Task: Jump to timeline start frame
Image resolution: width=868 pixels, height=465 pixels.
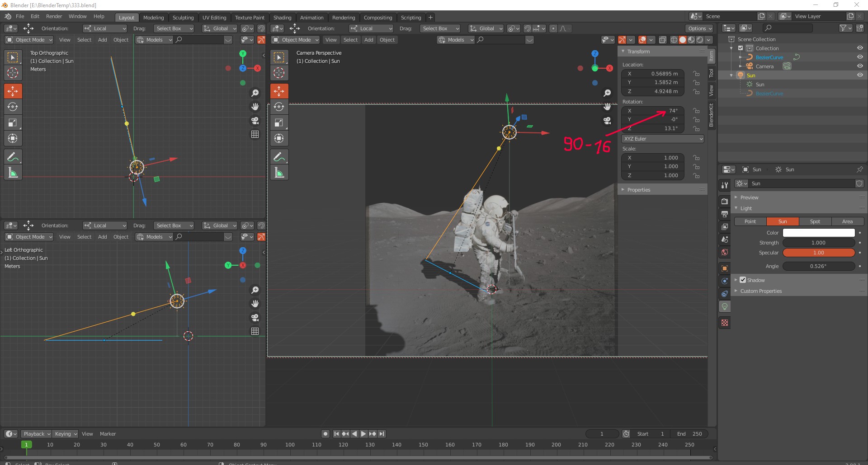Action: click(x=336, y=434)
